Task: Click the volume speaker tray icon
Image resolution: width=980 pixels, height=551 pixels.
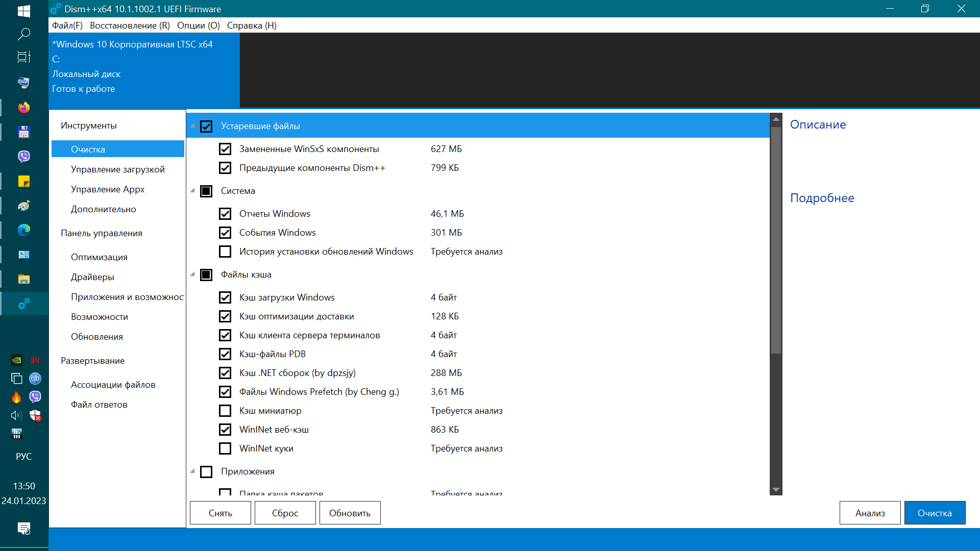Action: pos(16,415)
